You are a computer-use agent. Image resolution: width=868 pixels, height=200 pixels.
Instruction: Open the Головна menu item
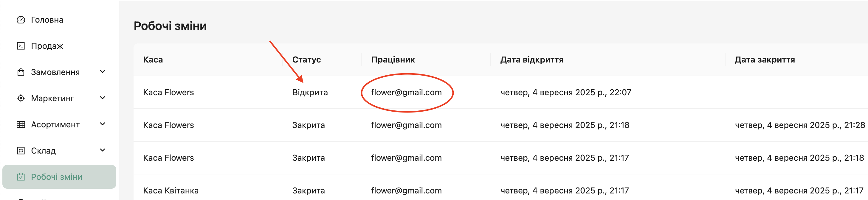click(x=47, y=20)
